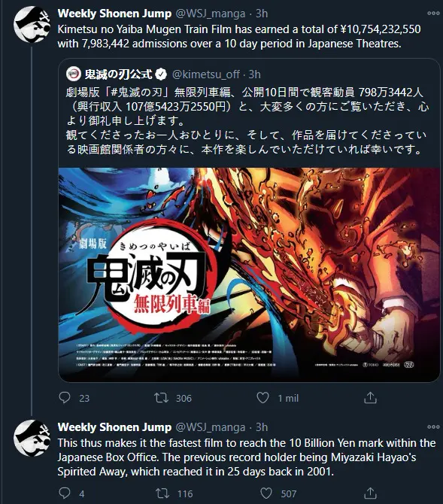Open the @WSJ_manga handle on first tweet
Viewport: 443px width, 504px height.
click(211, 14)
